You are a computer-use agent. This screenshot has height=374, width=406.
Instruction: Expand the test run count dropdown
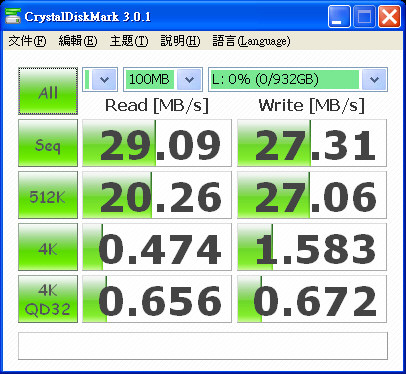(104, 80)
